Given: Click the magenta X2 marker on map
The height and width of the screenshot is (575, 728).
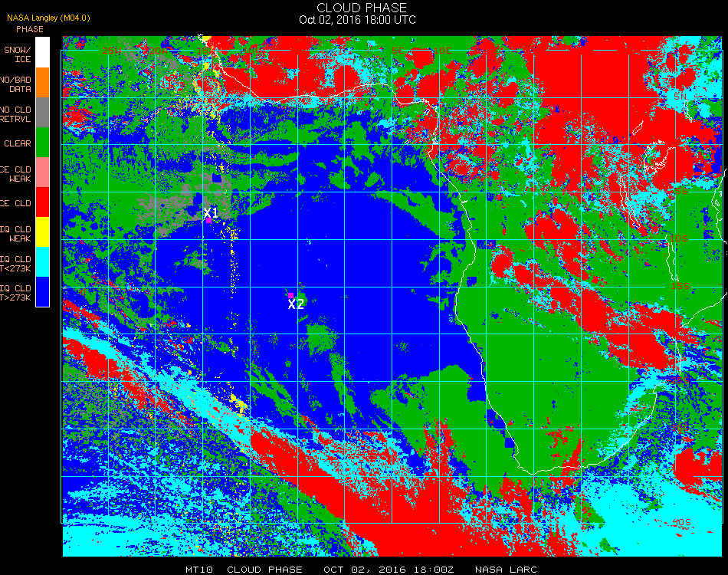Looking at the screenshot, I should click(290, 295).
